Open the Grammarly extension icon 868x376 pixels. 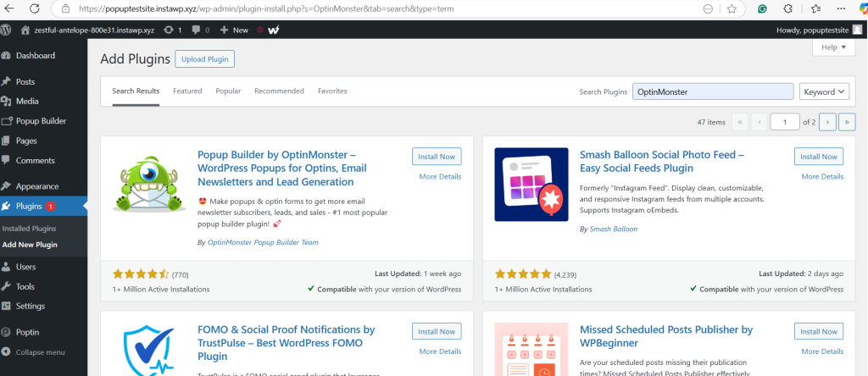(x=762, y=8)
